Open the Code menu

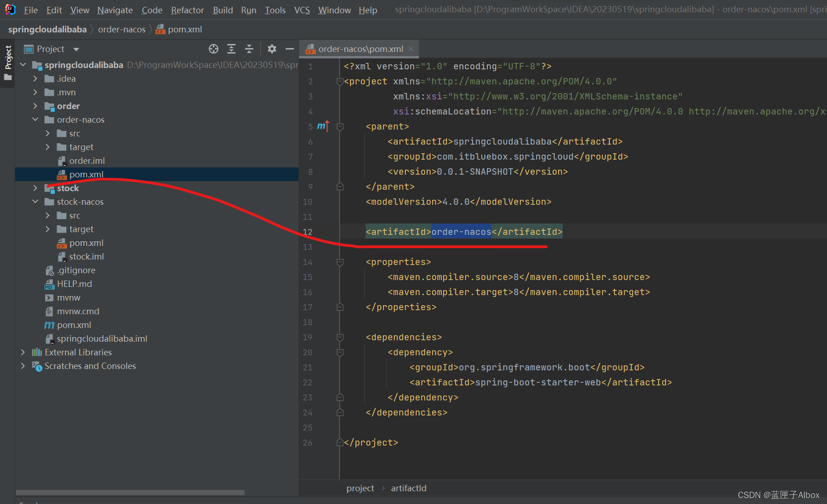152,10
